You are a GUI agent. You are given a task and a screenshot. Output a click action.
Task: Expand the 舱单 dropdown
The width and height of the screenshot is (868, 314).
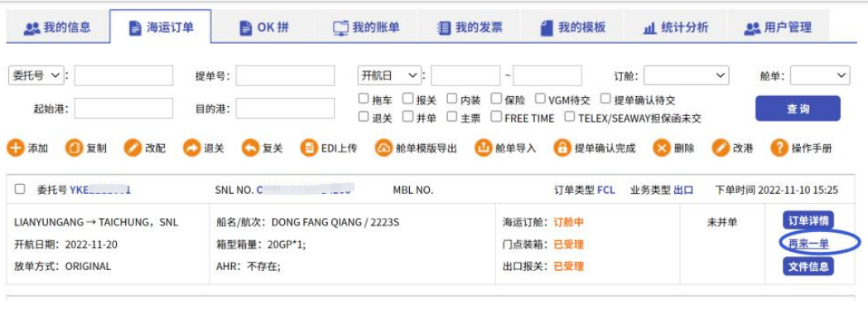point(820,75)
